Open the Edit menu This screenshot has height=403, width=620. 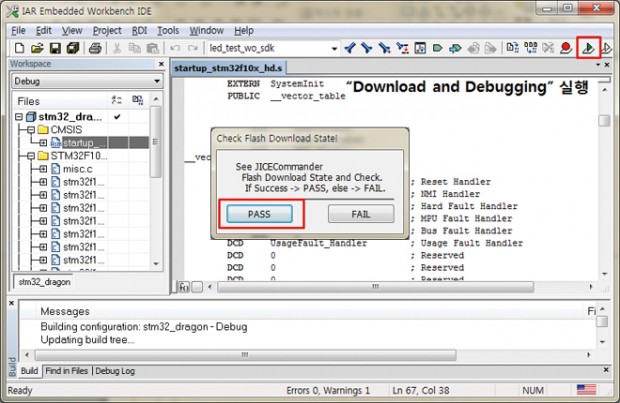pyautogui.click(x=43, y=30)
